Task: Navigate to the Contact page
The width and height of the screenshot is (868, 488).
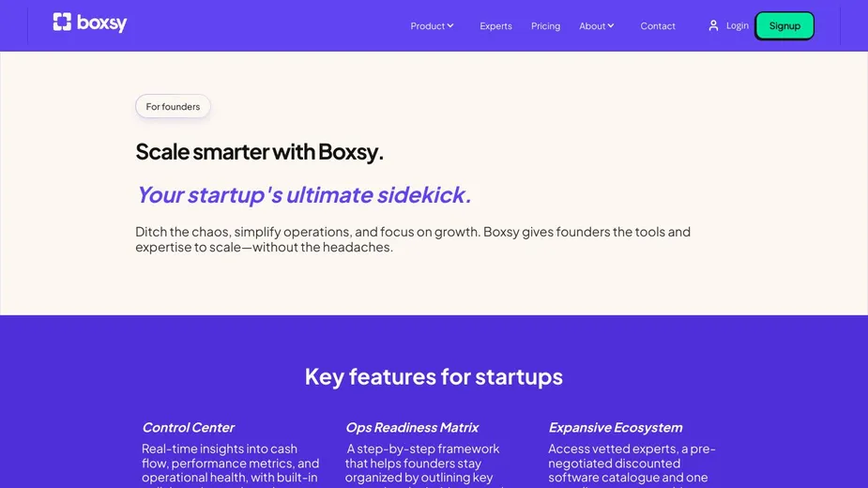Action: 658,26
